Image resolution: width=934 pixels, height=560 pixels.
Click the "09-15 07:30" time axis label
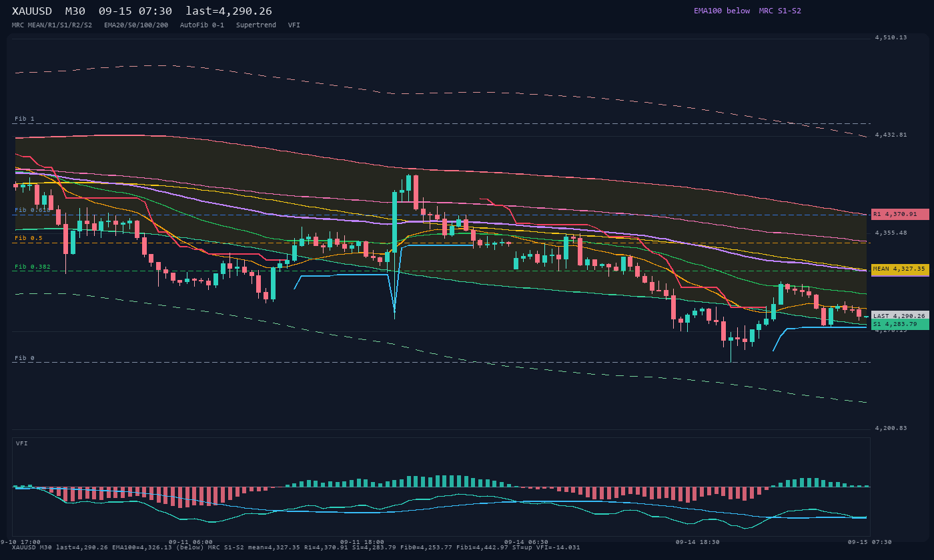(870, 542)
